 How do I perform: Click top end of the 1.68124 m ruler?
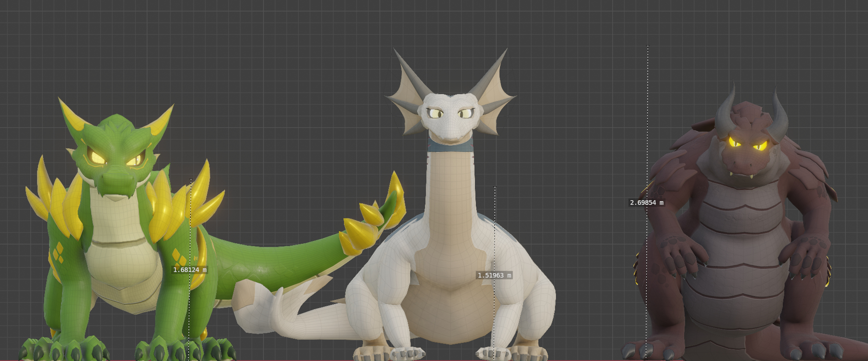point(191,180)
